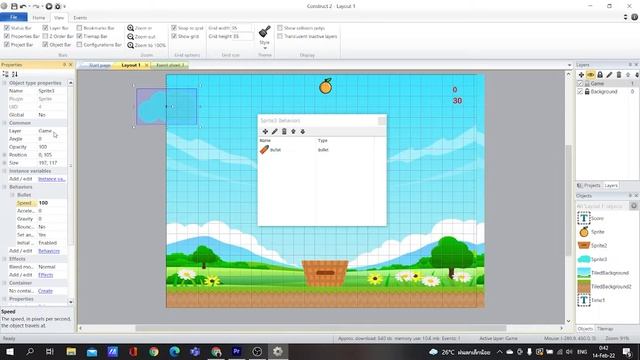Open the Style theme brush

[x=264, y=32]
